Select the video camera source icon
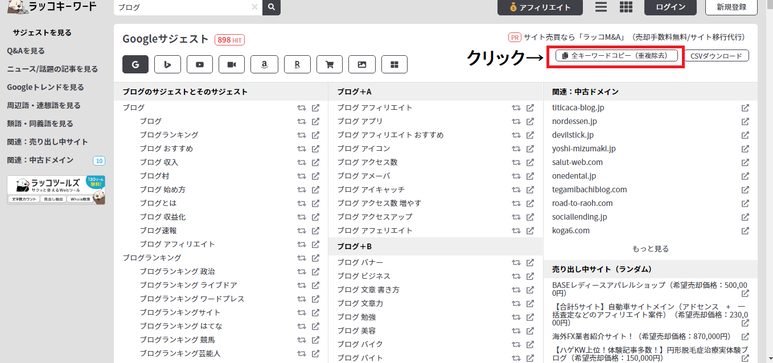The width and height of the screenshot is (773, 363). point(232,65)
